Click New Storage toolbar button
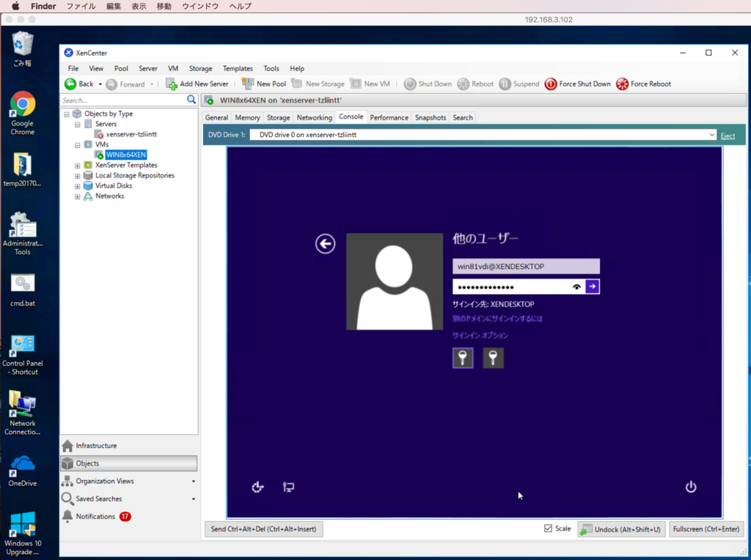The image size is (751, 560). [318, 84]
